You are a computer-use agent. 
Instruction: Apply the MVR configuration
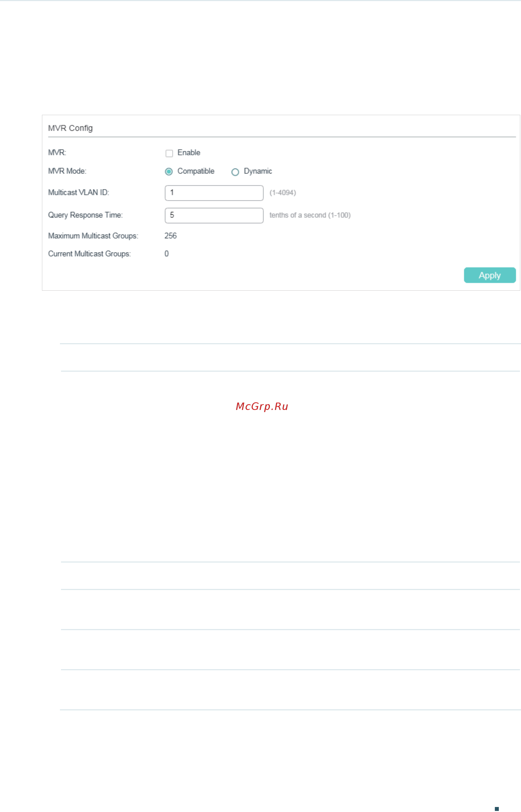coord(490,275)
